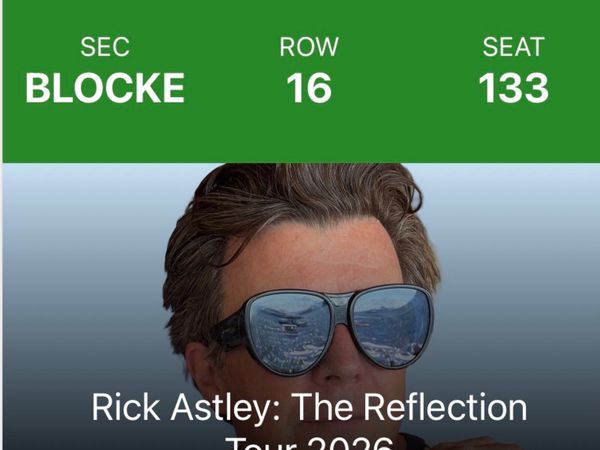
Task: Select seat number 133
Action: 513,88
